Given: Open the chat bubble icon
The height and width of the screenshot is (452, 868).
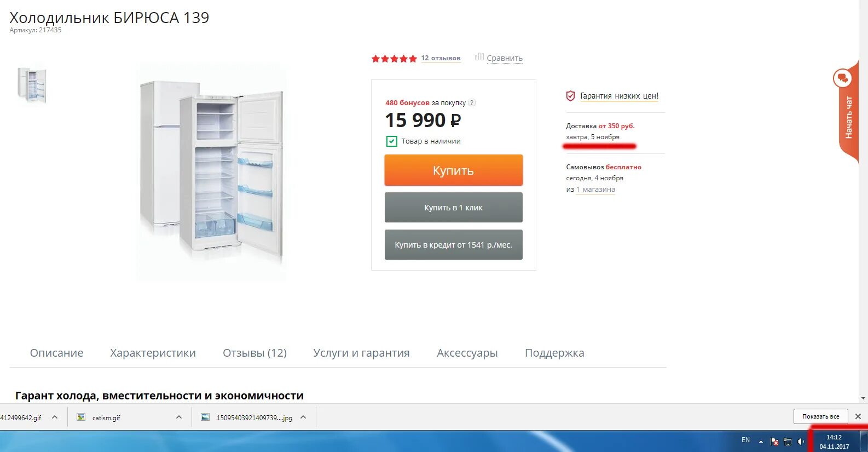Looking at the screenshot, I should pos(843,78).
